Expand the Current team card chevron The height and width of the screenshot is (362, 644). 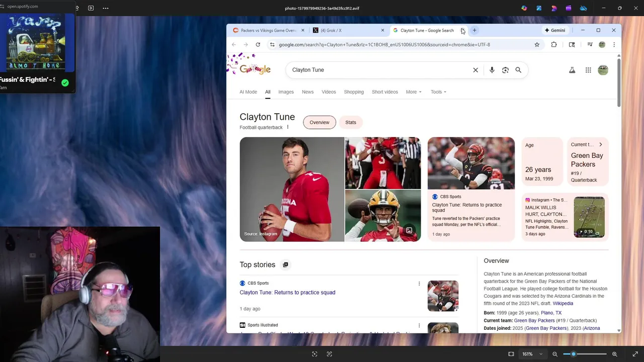tap(600, 145)
